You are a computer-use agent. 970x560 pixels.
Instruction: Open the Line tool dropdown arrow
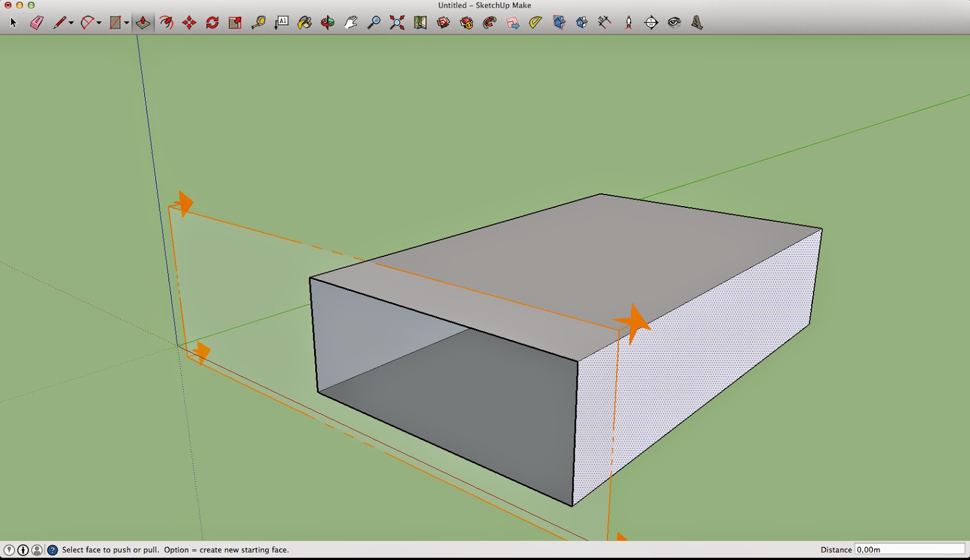point(72,23)
